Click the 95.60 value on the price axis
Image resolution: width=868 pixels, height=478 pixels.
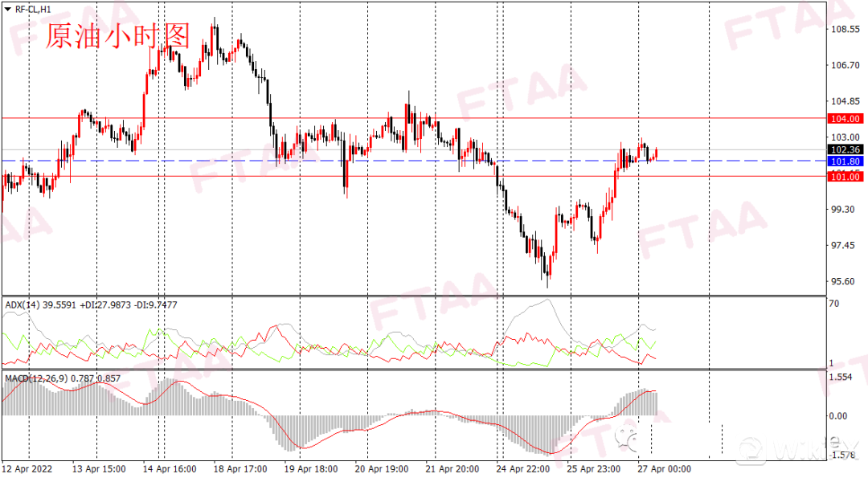click(x=845, y=281)
